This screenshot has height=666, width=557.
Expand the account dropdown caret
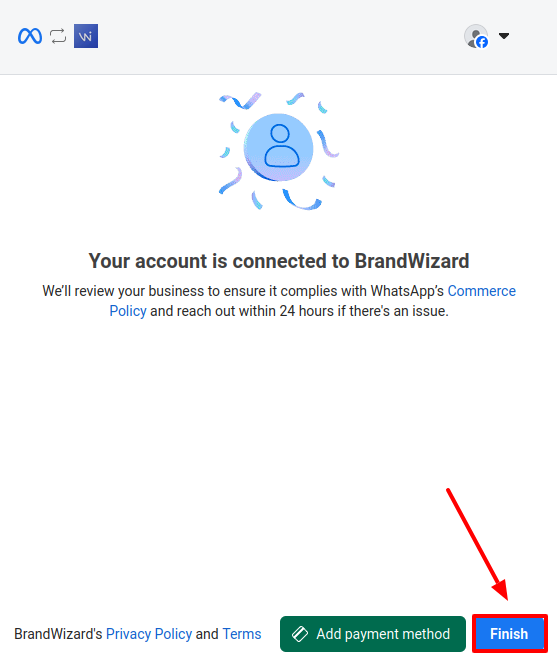click(x=504, y=36)
